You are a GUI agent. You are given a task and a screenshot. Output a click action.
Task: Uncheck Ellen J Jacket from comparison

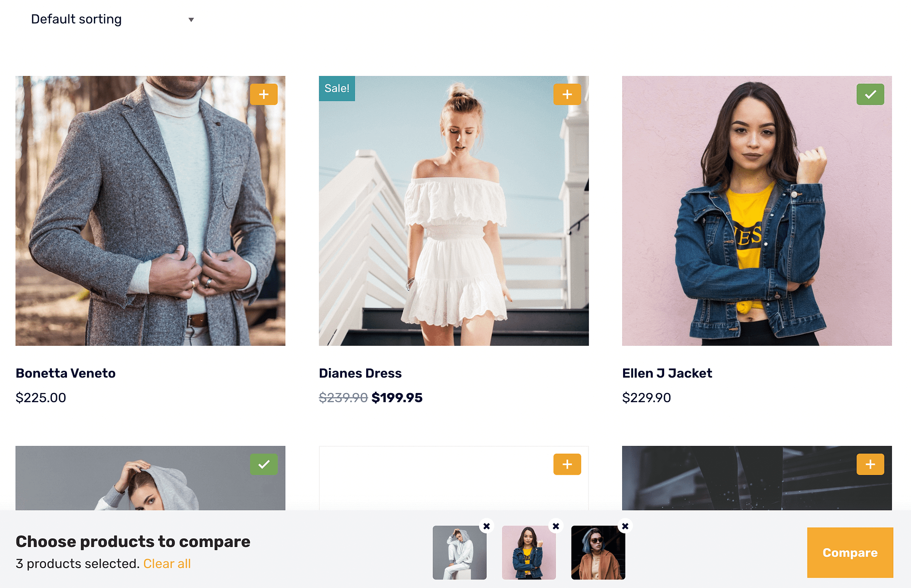pos(870,94)
